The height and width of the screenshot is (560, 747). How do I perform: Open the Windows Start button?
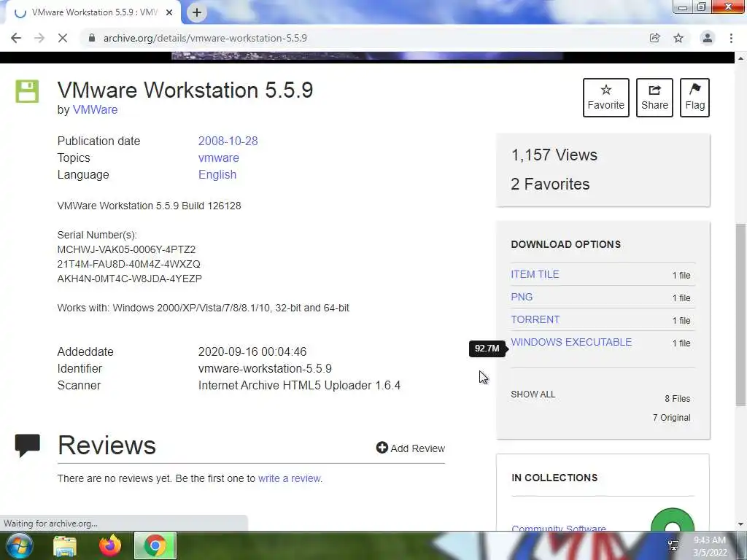(18, 545)
